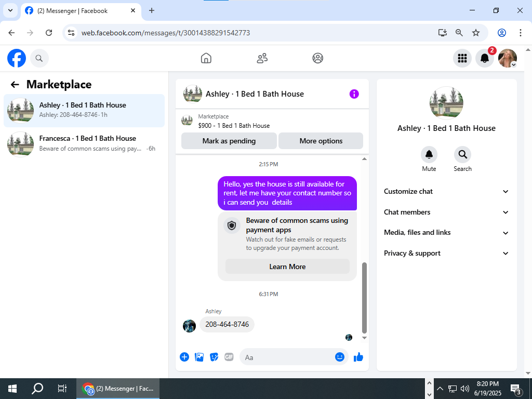532x399 pixels.
Task: Open the emoji picker smiley
Action: (340, 357)
